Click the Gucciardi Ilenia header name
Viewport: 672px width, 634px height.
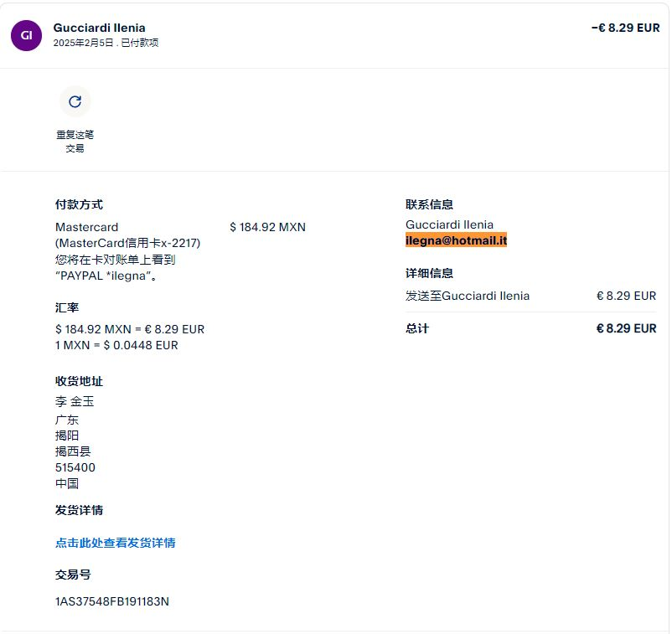[x=99, y=28]
